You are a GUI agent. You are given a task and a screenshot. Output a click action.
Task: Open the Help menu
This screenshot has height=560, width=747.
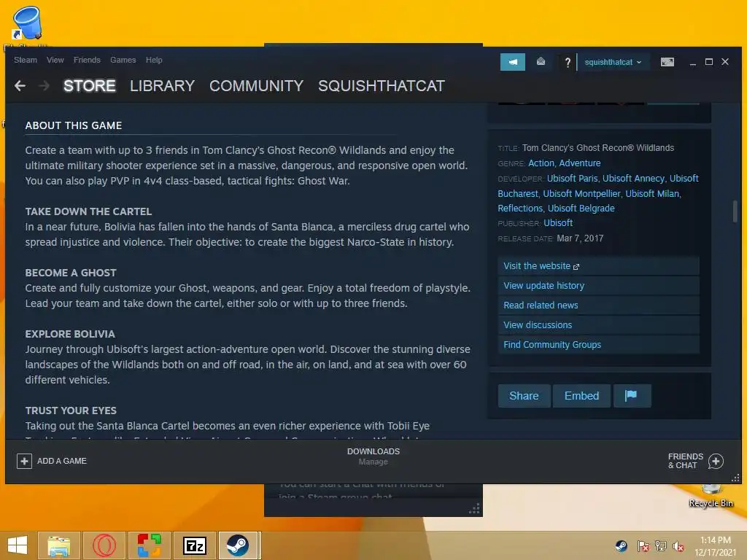click(x=154, y=60)
